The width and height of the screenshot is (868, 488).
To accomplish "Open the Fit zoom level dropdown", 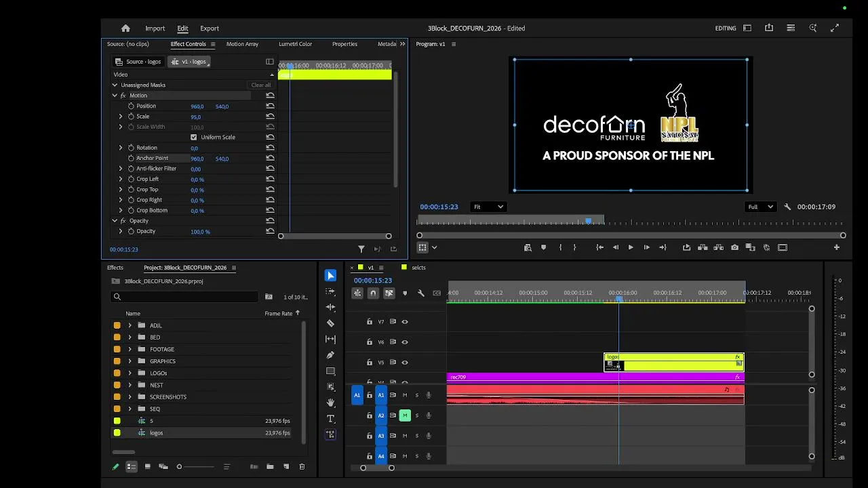I will pyautogui.click(x=488, y=207).
